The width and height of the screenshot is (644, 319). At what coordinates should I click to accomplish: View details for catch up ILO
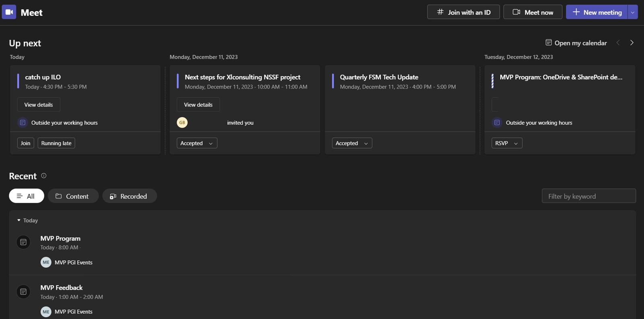click(x=39, y=105)
